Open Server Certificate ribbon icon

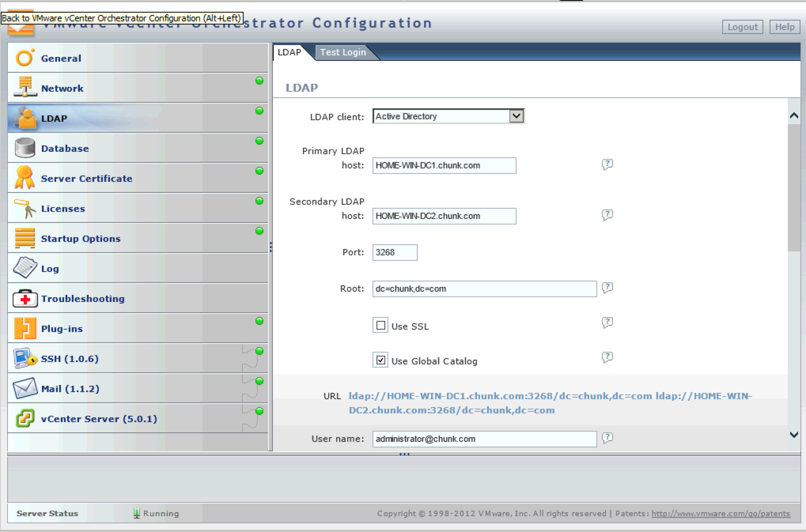point(24,178)
